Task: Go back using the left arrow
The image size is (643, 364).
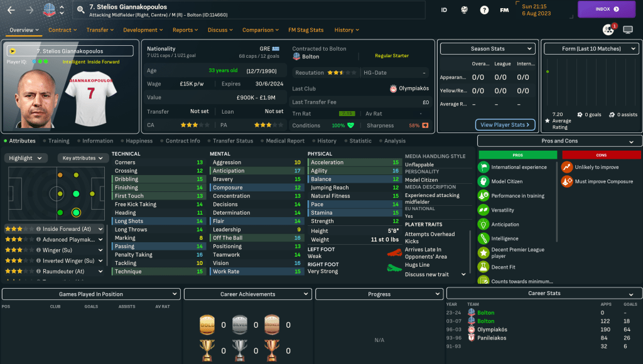Action: point(11,9)
